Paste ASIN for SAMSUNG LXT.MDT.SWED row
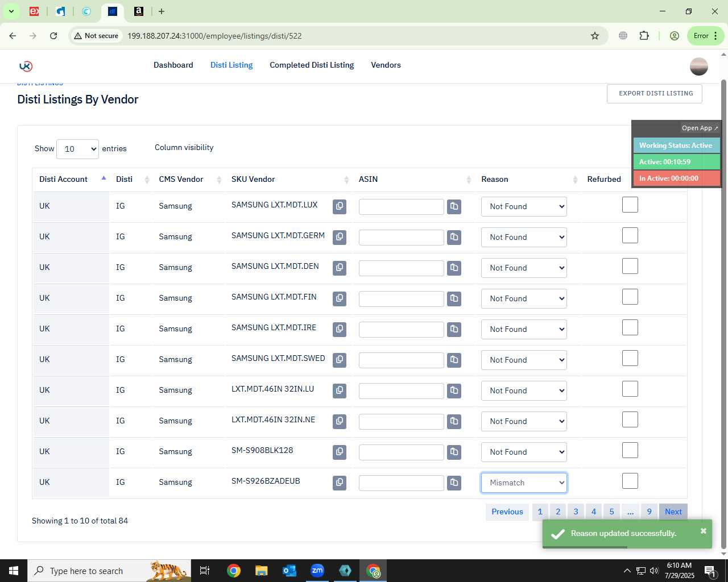This screenshot has width=728, height=582. [454, 360]
